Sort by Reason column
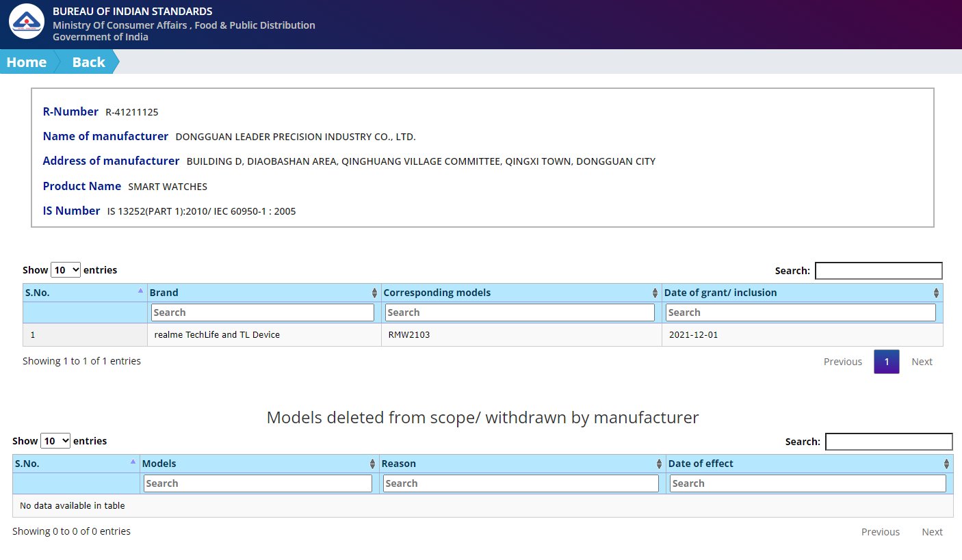Image resolution: width=962 pixels, height=560 pixels. (522, 464)
